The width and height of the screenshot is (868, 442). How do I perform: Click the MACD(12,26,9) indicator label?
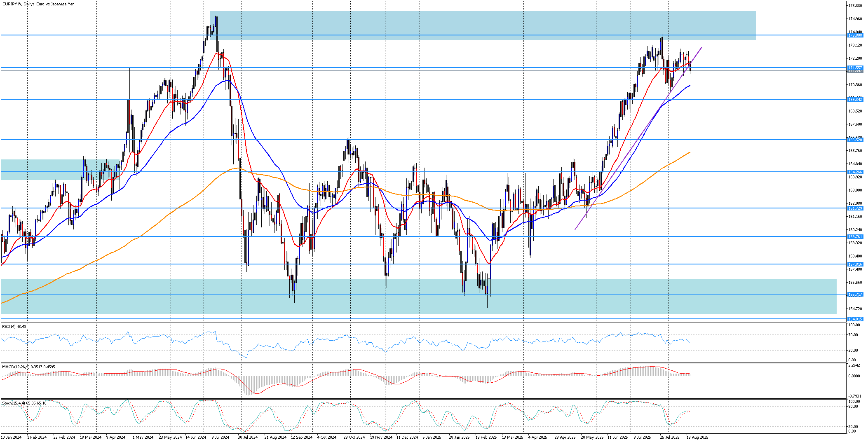(x=28, y=367)
